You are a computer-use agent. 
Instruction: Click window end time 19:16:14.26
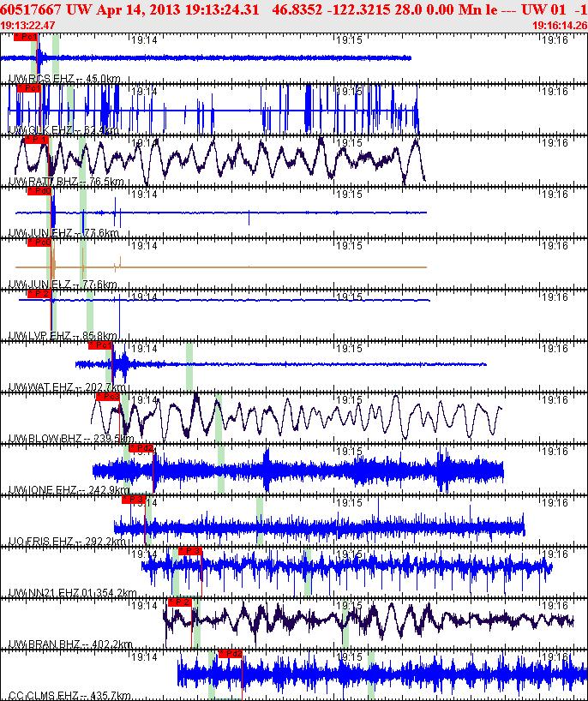pyautogui.click(x=560, y=26)
